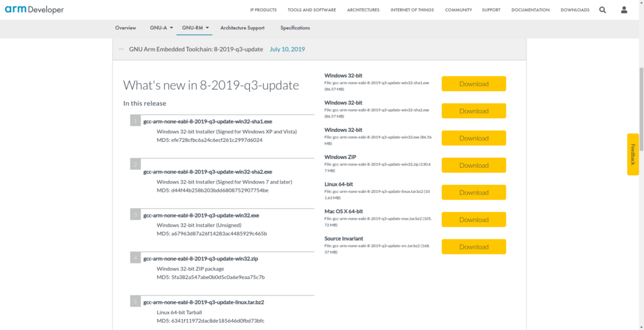The width and height of the screenshot is (644, 330).
Task: Open Community menu
Action: 458,10
